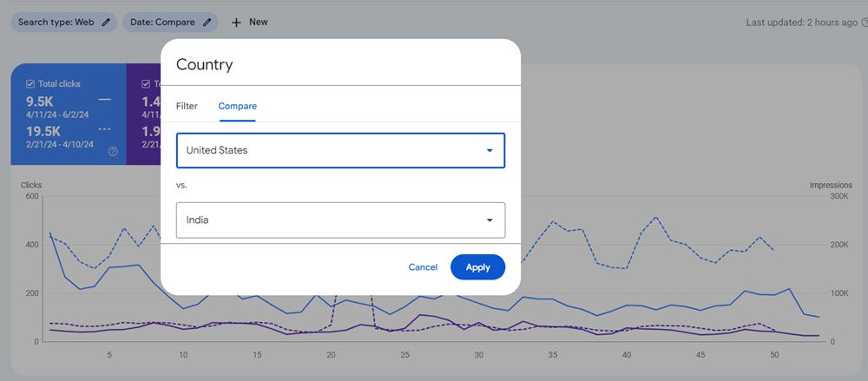The width and height of the screenshot is (868, 381).
Task: Click the arrow on United States selector
Action: [x=490, y=150]
